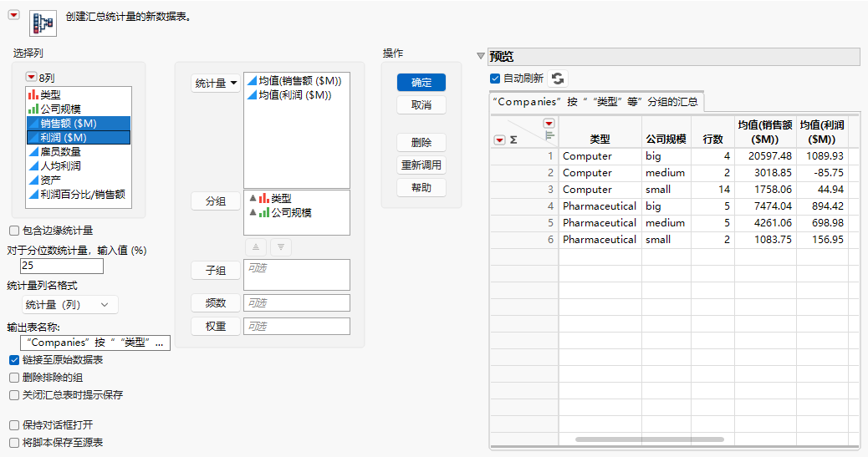Click the 输出表名称 text field
868x457 pixels.
point(95,343)
